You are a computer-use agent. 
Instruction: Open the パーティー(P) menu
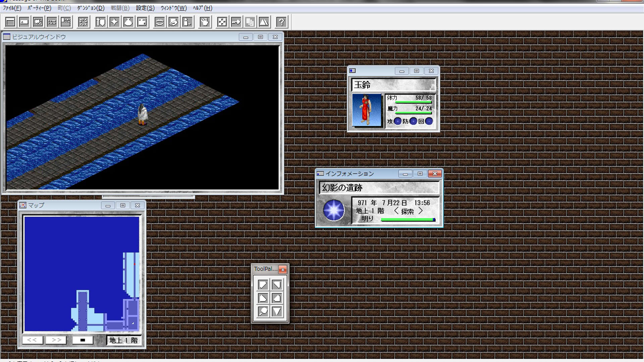point(39,8)
